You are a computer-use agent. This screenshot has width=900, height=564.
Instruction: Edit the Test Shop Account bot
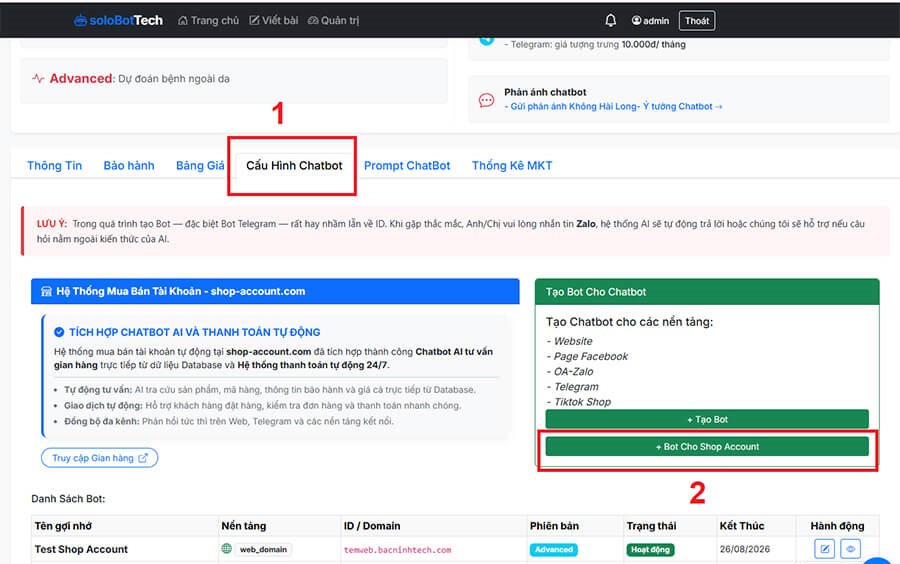tap(825, 549)
